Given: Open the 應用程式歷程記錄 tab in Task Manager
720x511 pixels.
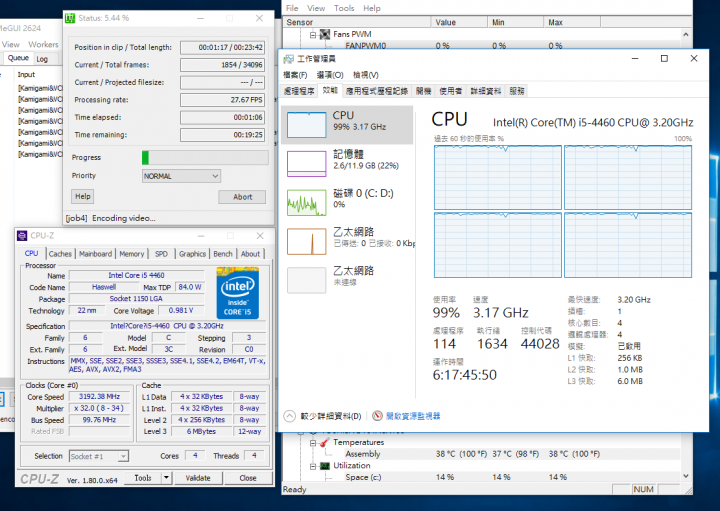Looking at the screenshot, I should point(377,91).
